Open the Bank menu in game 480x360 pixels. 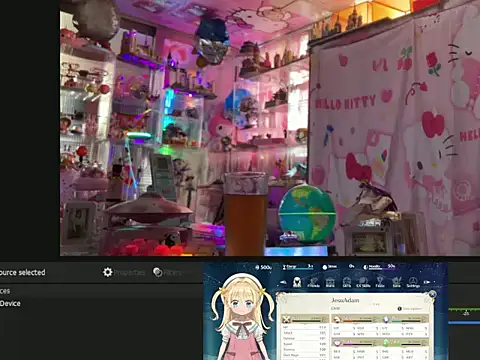click(x=330, y=282)
